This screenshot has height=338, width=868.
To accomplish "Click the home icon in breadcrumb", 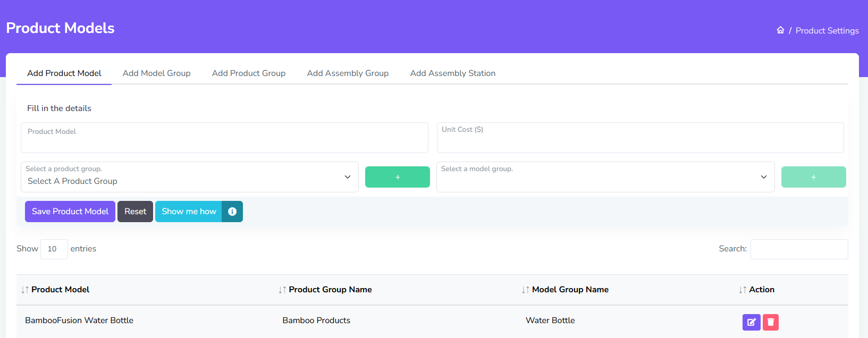I will coord(780,30).
